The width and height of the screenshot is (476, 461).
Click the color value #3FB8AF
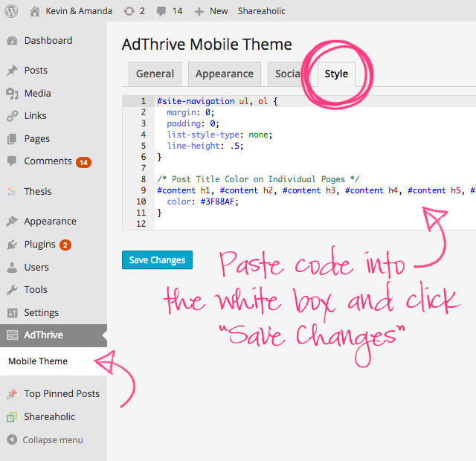coord(217,202)
